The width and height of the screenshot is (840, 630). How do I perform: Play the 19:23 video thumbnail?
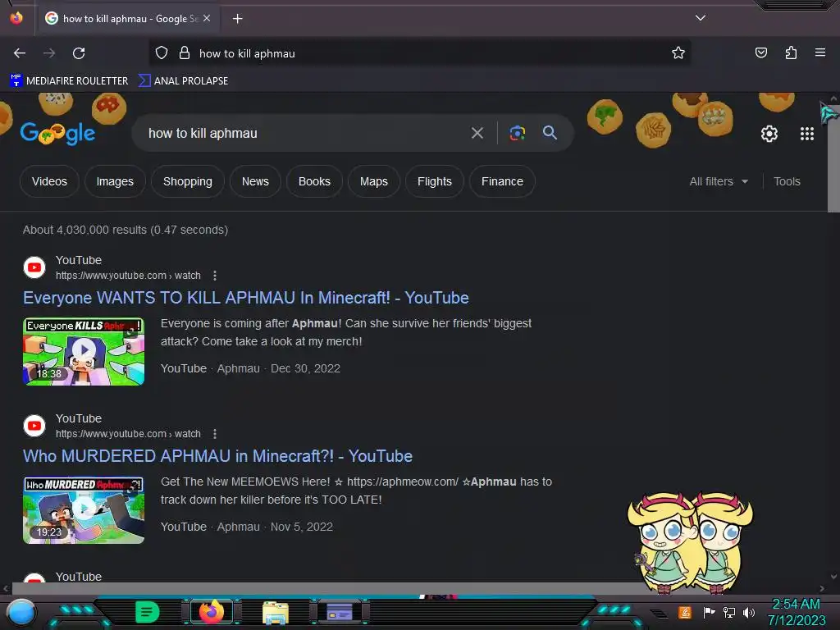[x=84, y=510]
